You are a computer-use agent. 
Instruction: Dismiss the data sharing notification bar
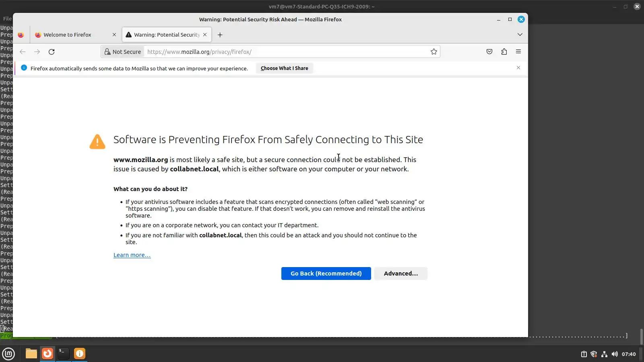pos(518,68)
